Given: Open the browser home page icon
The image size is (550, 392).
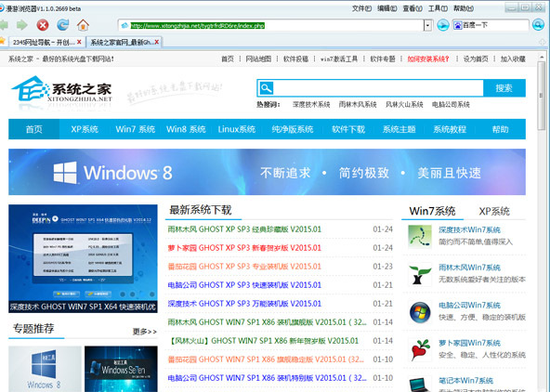Looking at the screenshot, I should pos(83,25).
